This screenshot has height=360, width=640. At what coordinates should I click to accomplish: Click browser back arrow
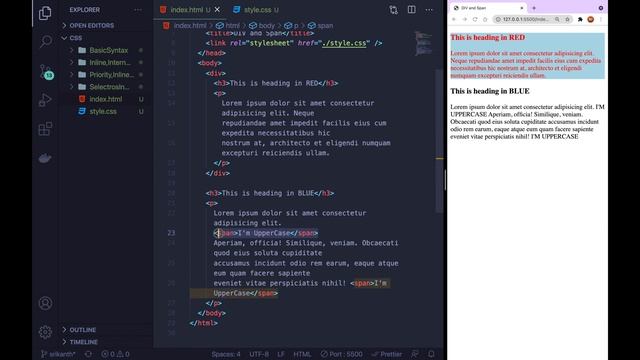[454, 19]
